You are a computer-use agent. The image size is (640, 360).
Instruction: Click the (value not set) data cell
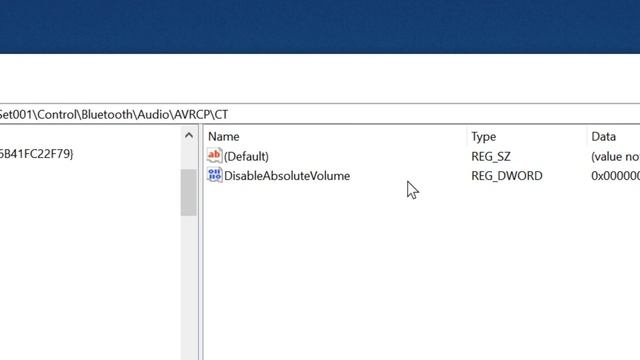(x=615, y=156)
